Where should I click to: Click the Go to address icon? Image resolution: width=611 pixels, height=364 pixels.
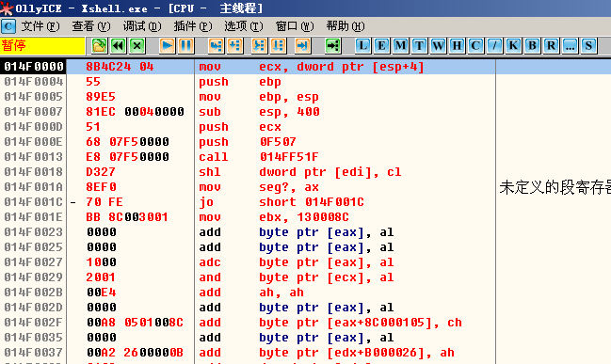(333, 46)
